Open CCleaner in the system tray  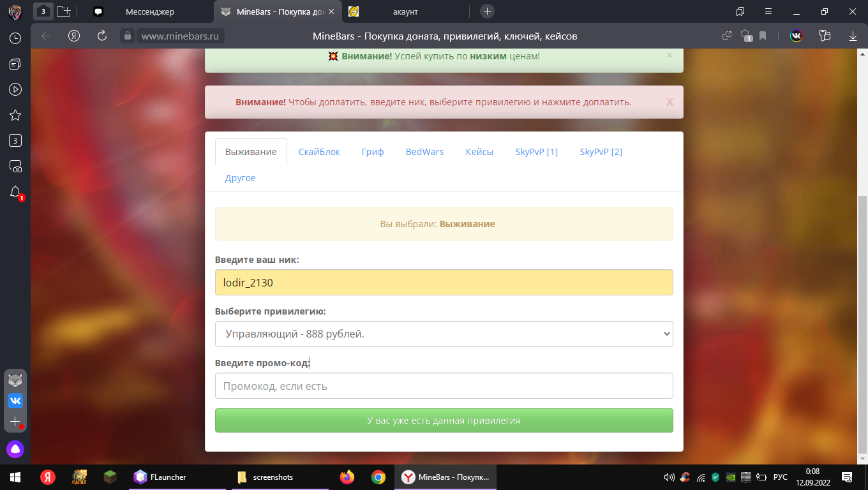685,477
